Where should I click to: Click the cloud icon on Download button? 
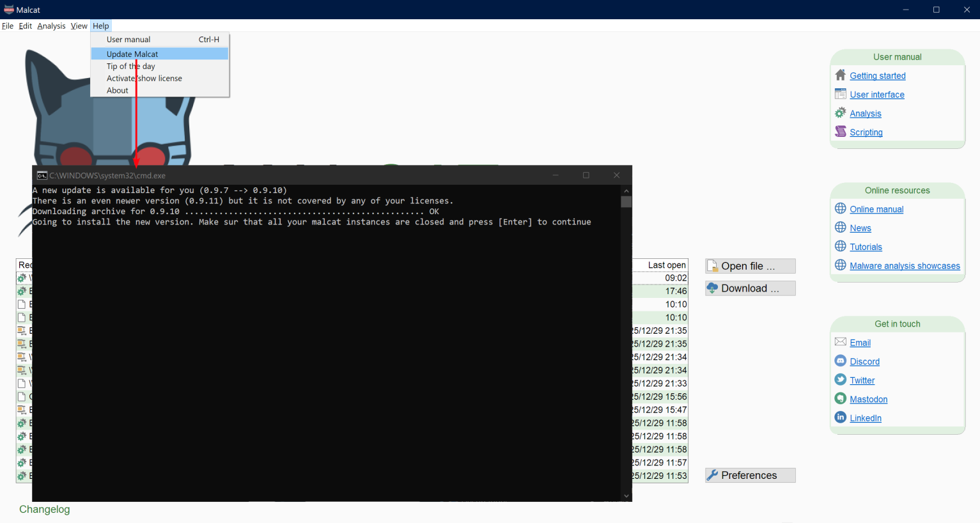pos(713,288)
